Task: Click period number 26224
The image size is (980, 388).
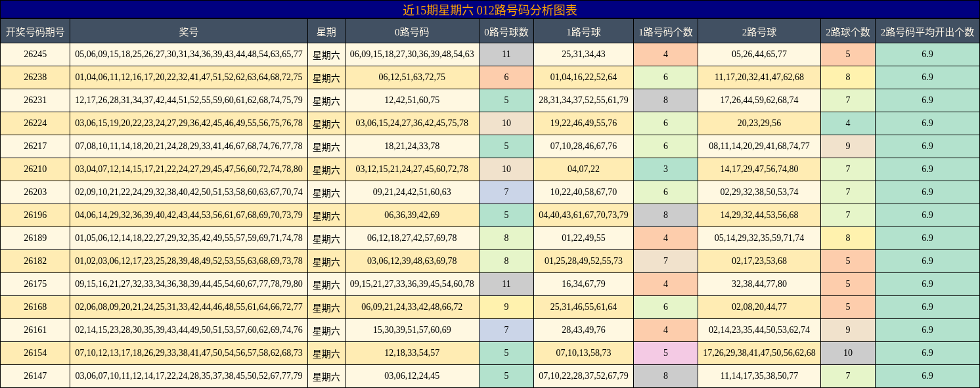Action: tap(35, 123)
